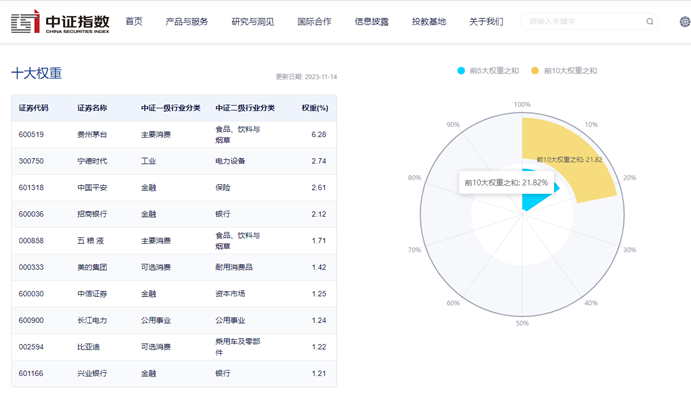This screenshot has width=691, height=394.
Task: Select security code 000333
Action: click(31, 267)
